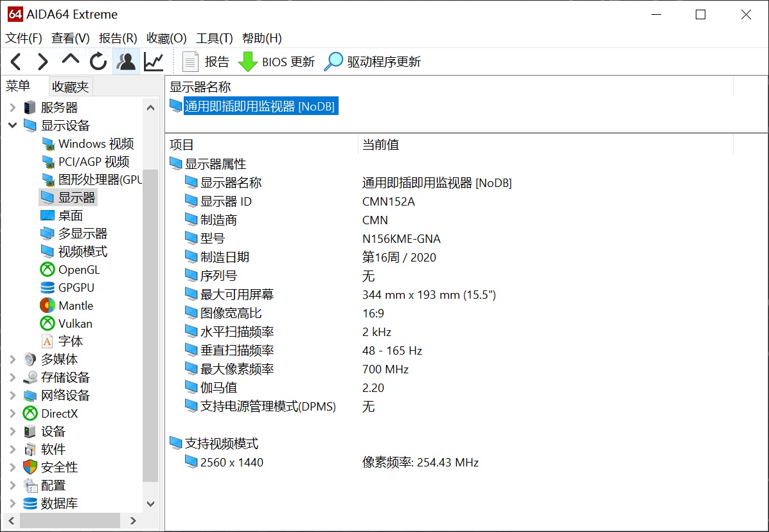Click the DirectX icon in the tree
This screenshot has height=532, width=769.
pyautogui.click(x=30, y=414)
